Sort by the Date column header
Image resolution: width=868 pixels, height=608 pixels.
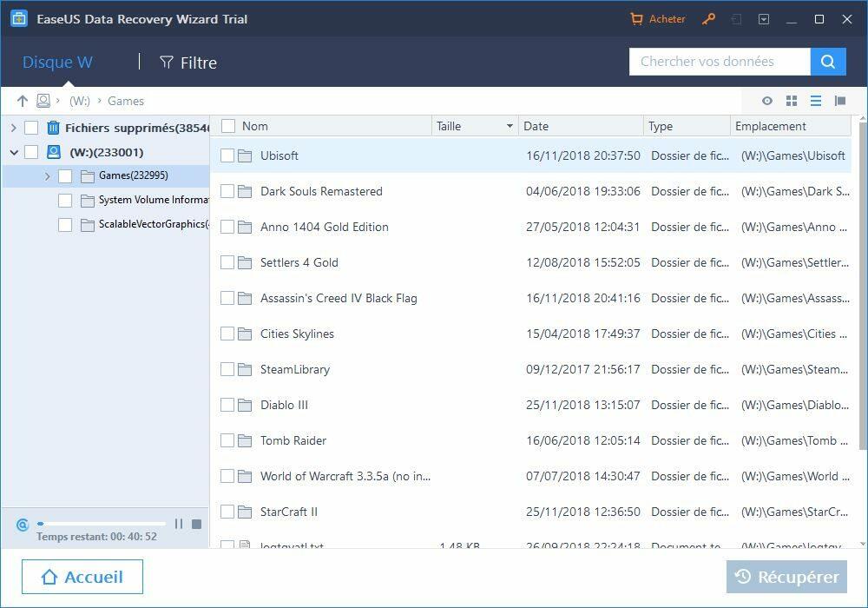click(581, 126)
